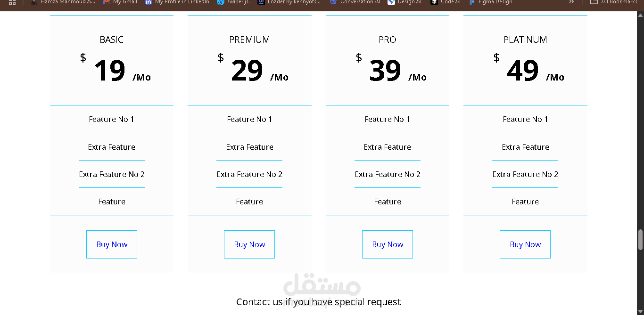Expand the bookmarks overflow chevron
This screenshot has width=644, height=315.
571,2
